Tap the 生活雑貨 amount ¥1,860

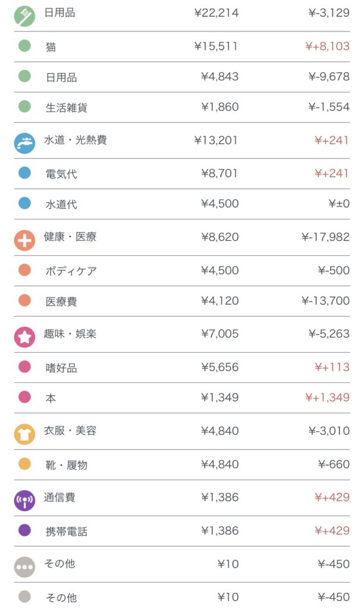pos(220,107)
